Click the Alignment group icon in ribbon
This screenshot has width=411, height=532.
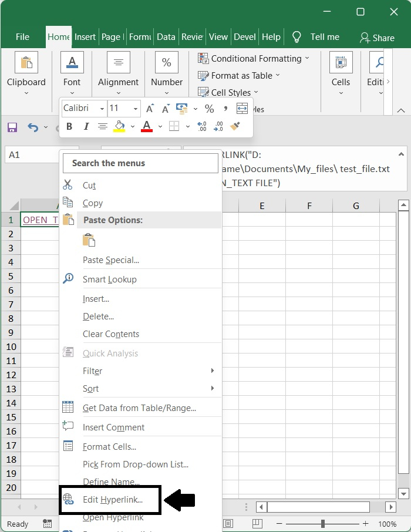(119, 62)
